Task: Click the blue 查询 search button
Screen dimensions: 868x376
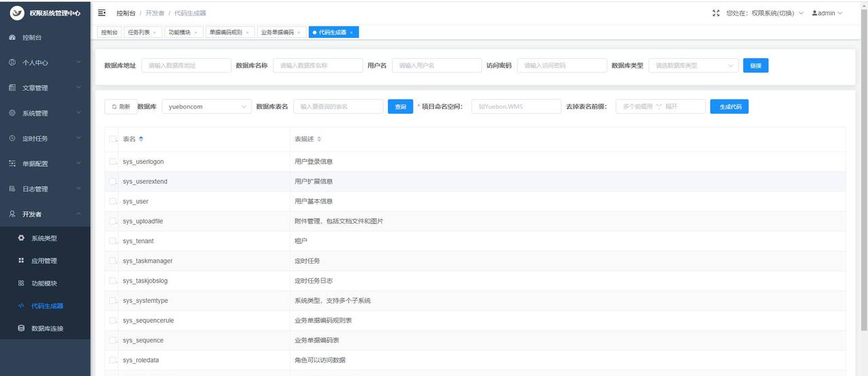Action: pyautogui.click(x=400, y=106)
